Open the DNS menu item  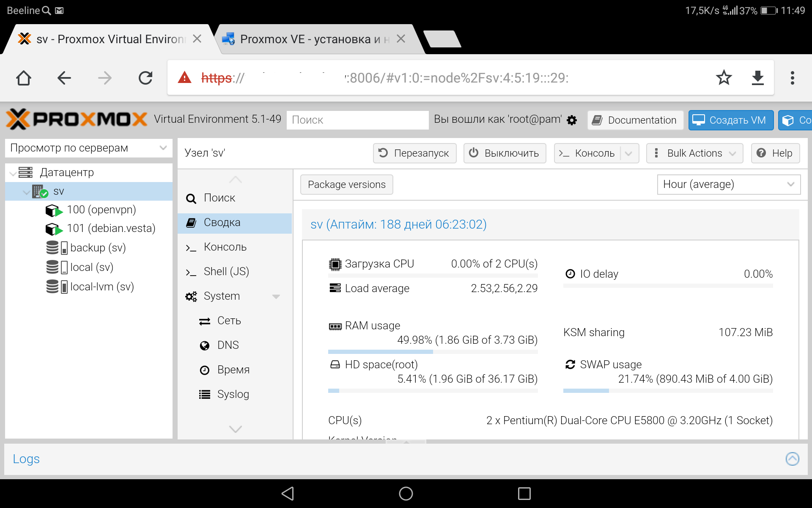point(235,345)
